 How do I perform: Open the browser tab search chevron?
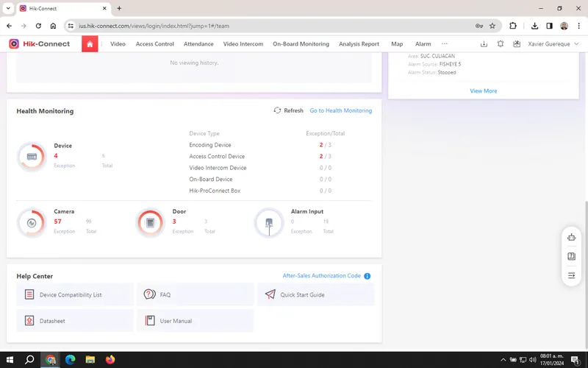[x=8, y=8]
